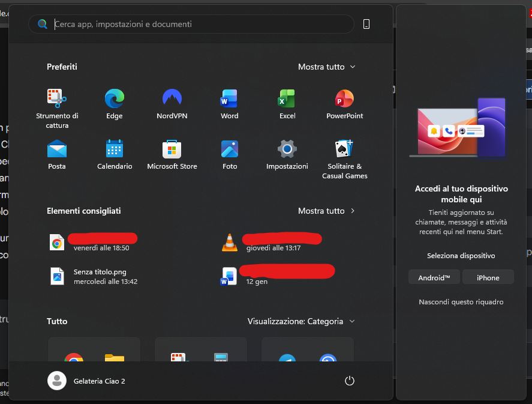Launch Word from pinned apps

pos(229,104)
